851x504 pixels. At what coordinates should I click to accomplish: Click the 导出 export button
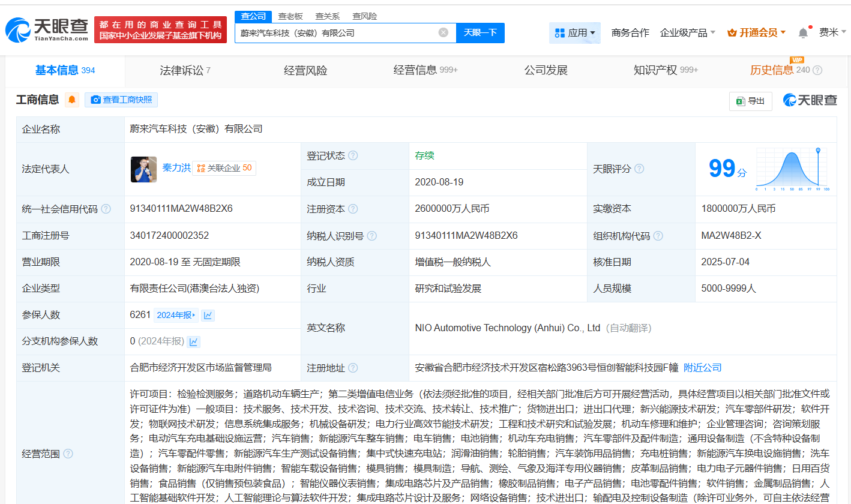(x=751, y=101)
